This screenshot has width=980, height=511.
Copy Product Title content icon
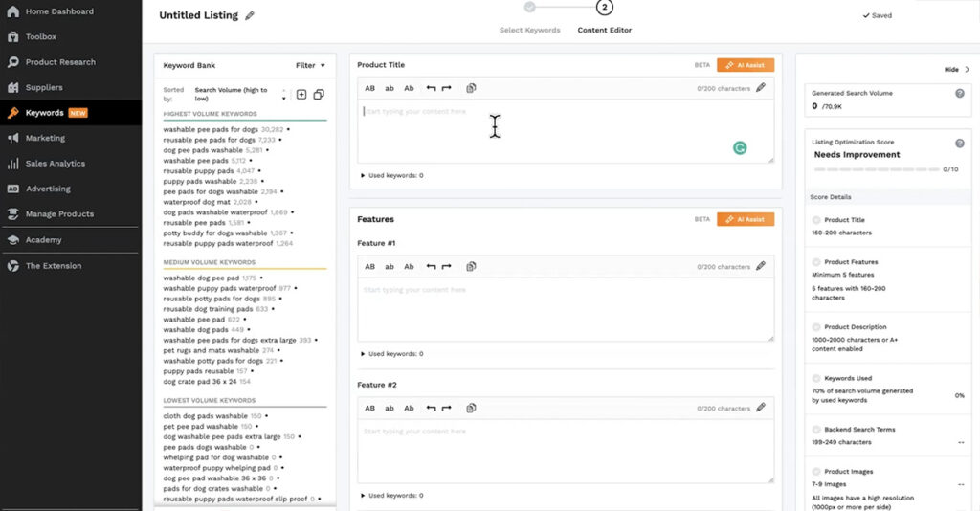coord(471,88)
